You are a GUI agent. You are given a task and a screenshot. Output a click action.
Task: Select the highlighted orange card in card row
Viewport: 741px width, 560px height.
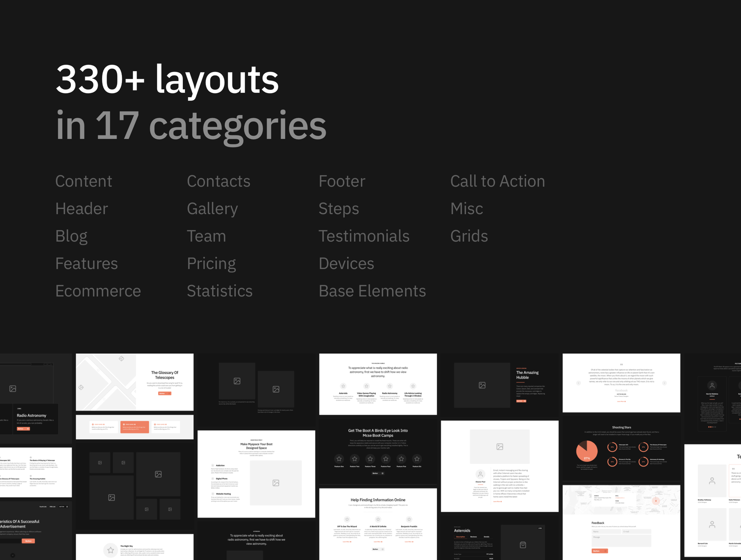(x=135, y=427)
